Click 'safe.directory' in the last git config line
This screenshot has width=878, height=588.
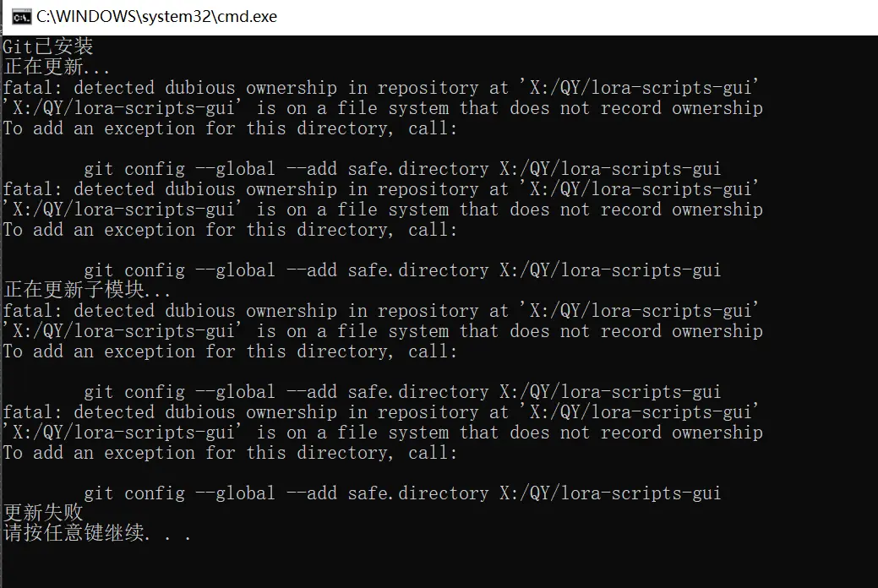(417, 493)
